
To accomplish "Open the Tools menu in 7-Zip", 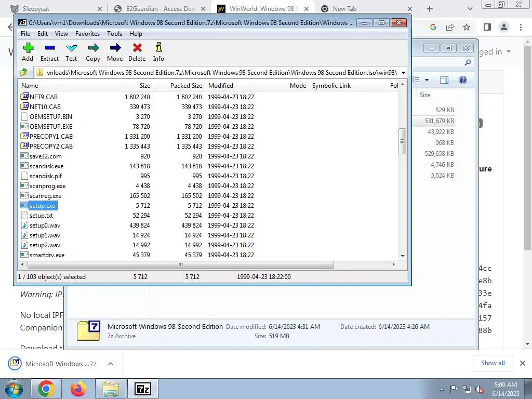I will coord(114,34).
